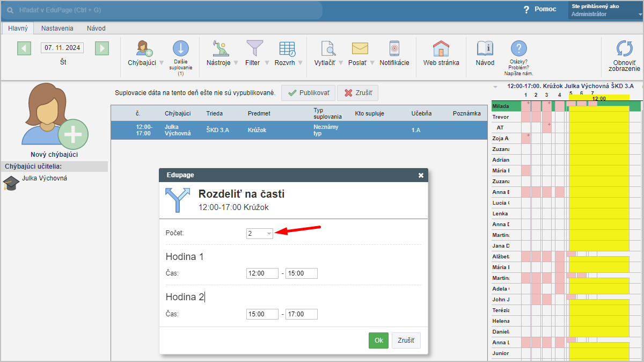
Task: Expand the Rozvrh dropdown arrow
Action: point(301,63)
